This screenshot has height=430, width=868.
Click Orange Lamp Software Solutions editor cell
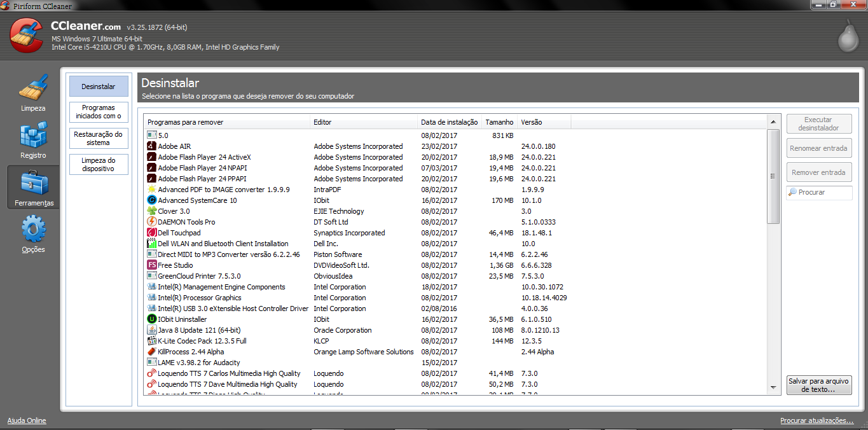coord(364,352)
